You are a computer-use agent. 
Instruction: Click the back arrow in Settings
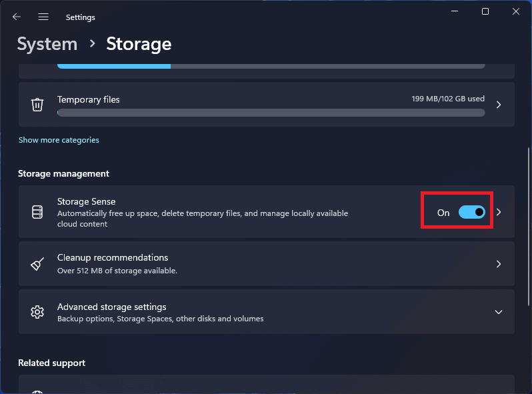17,17
